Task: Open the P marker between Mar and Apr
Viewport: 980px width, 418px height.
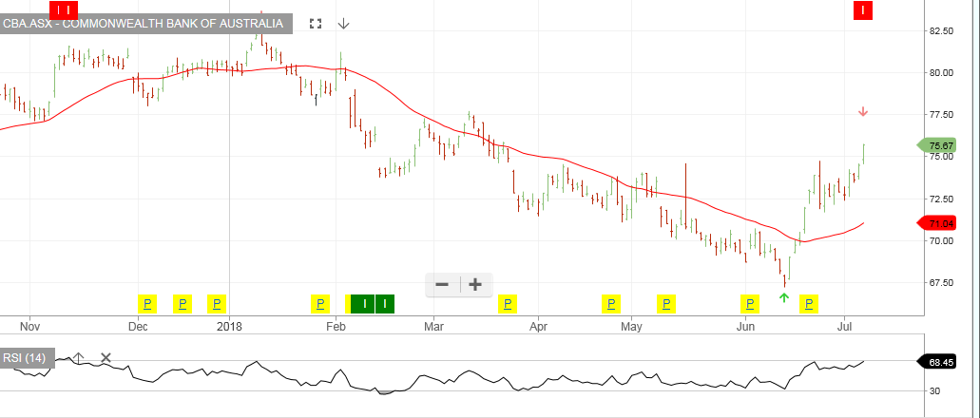Action: (508, 304)
